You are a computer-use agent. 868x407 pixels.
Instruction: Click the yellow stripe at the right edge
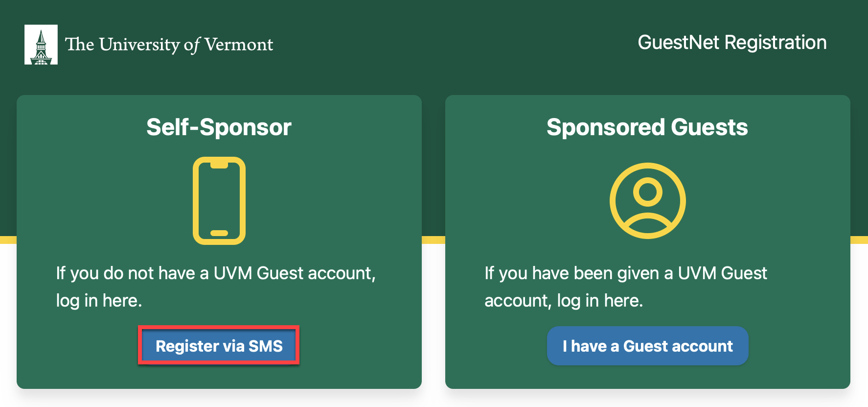(859, 240)
